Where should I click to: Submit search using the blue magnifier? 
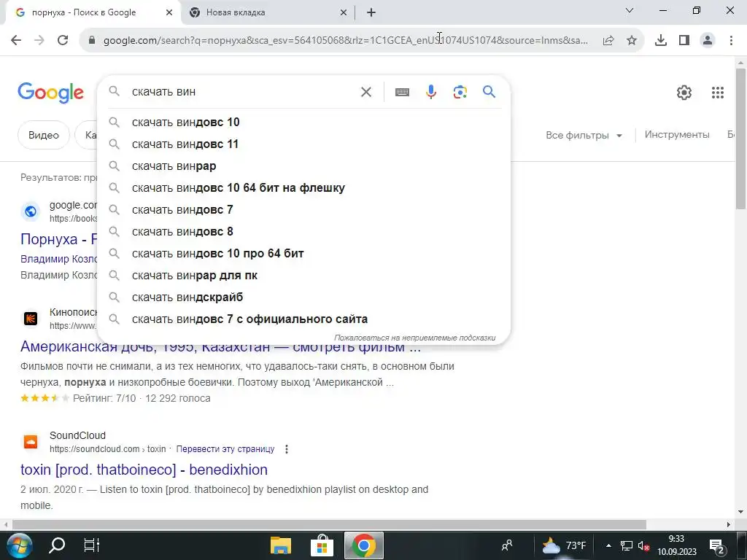click(489, 91)
